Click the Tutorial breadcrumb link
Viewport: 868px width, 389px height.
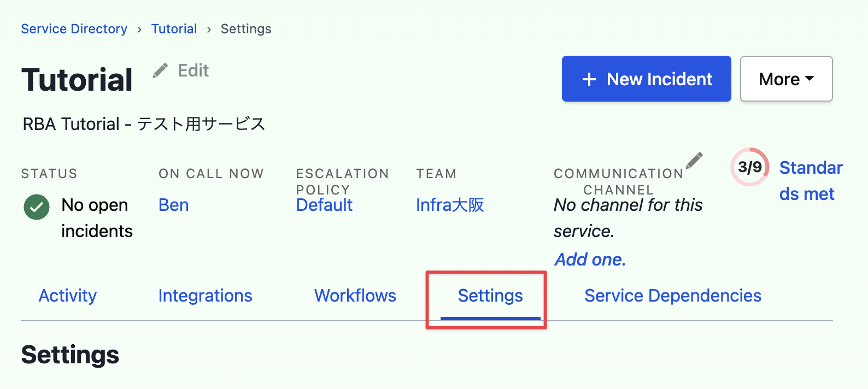(x=174, y=29)
